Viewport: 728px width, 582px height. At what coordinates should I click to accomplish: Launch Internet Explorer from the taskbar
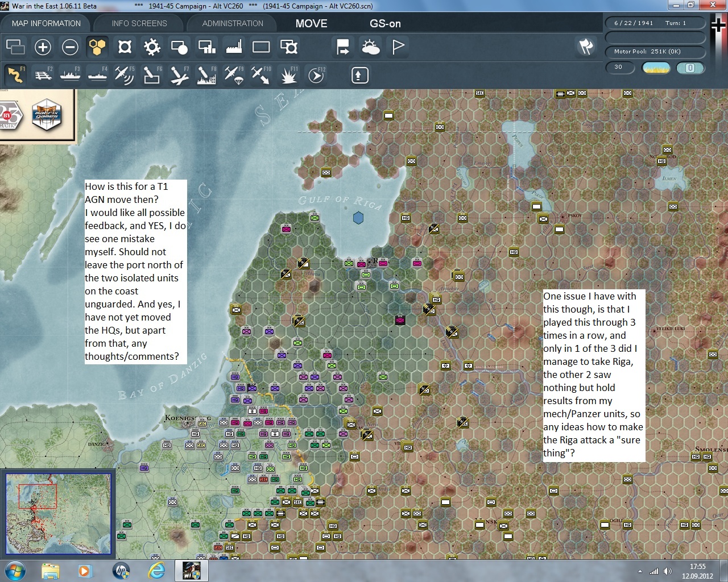click(156, 571)
